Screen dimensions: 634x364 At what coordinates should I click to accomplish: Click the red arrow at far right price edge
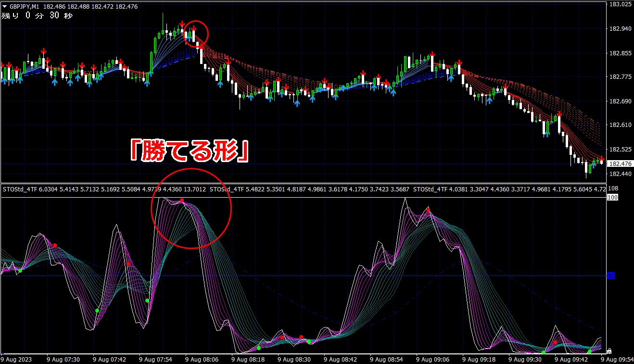click(x=601, y=158)
